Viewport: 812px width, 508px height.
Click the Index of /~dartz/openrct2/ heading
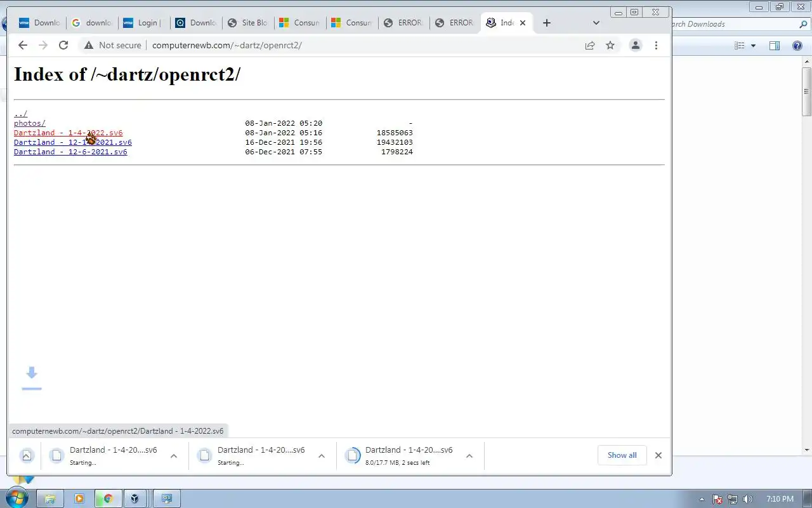(127, 74)
